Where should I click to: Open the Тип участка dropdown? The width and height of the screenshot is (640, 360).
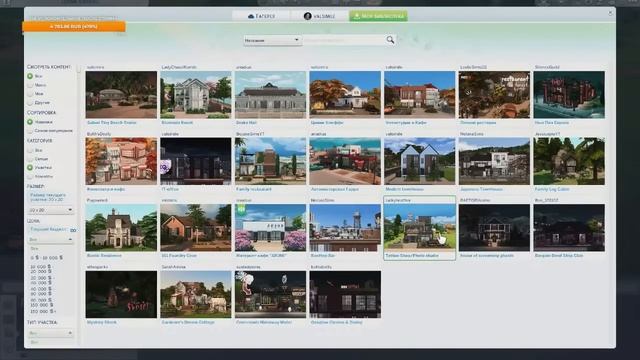coord(50,333)
